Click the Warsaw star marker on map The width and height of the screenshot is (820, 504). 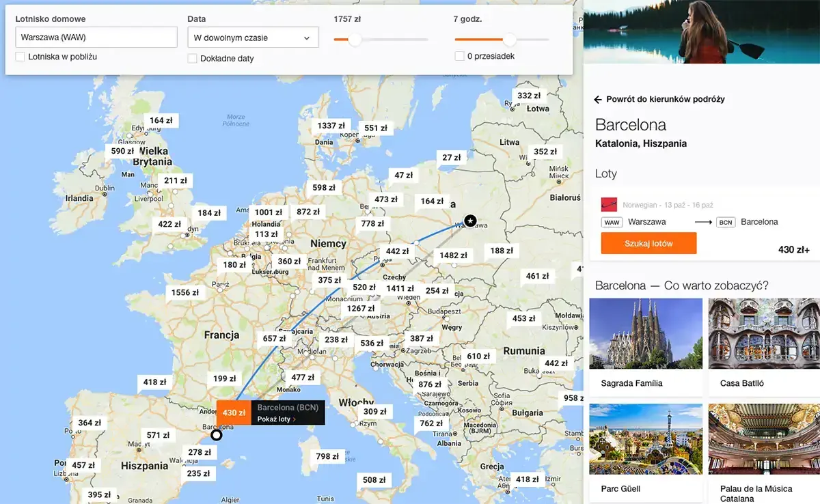click(x=470, y=221)
